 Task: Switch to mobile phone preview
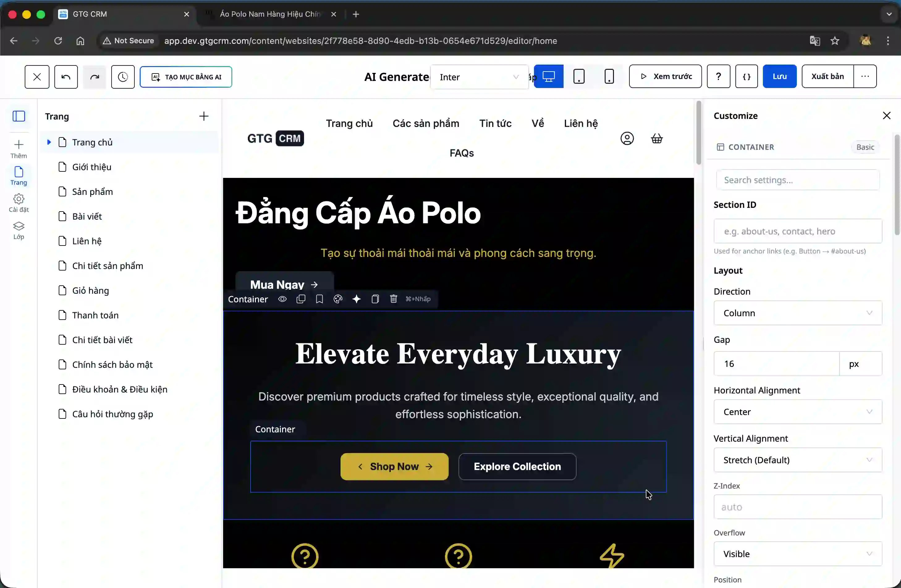click(x=609, y=76)
